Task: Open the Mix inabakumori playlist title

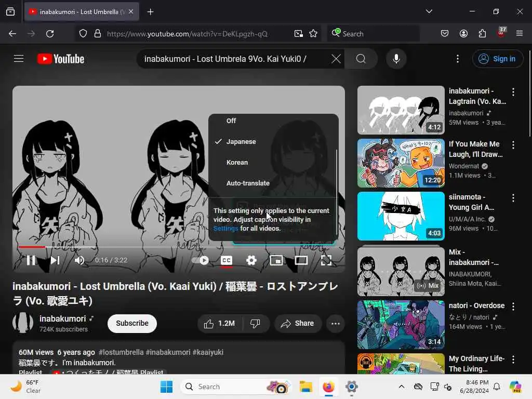Action: pyautogui.click(x=474, y=257)
